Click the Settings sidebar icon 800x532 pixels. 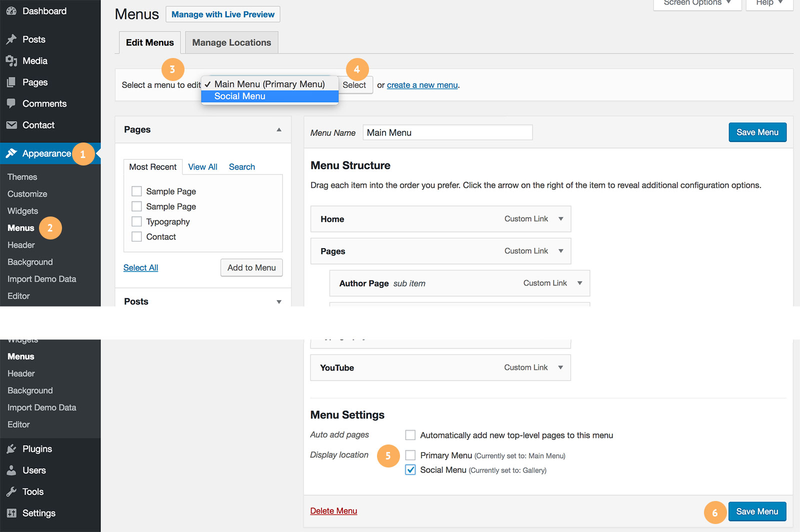point(11,513)
